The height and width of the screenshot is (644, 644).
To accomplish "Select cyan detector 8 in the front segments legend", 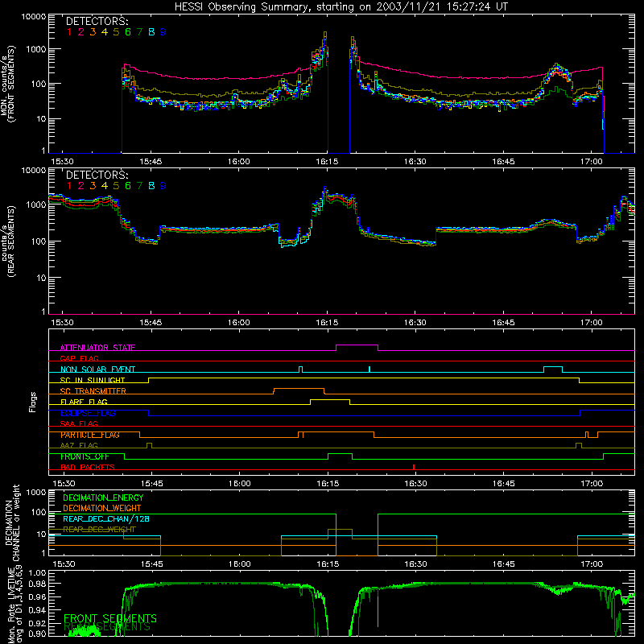I will (151, 32).
